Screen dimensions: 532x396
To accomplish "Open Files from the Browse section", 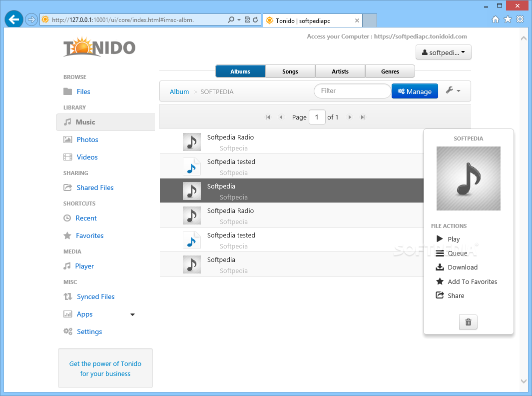I will point(83,91).
